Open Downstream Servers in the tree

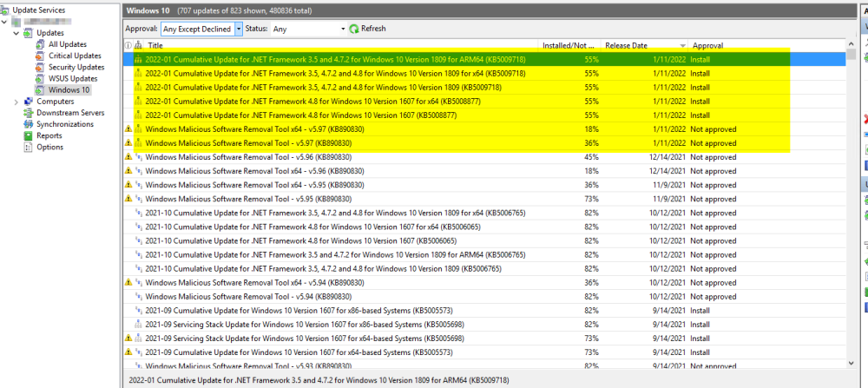(x=70, y=113)
